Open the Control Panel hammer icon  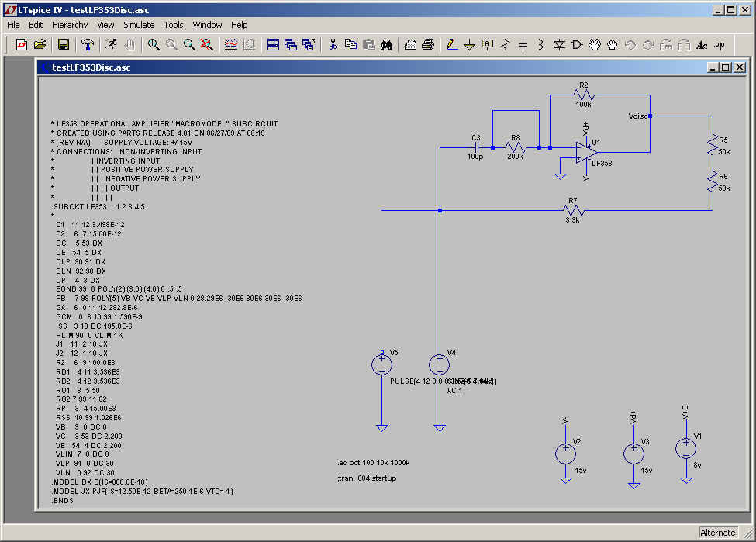[x=88, y=45]
